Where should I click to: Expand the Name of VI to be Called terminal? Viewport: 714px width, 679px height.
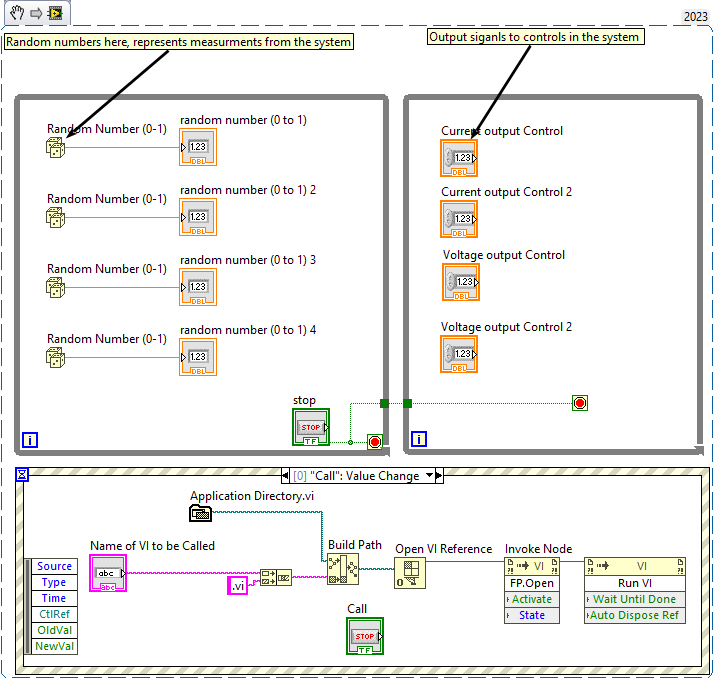(108, 573)
